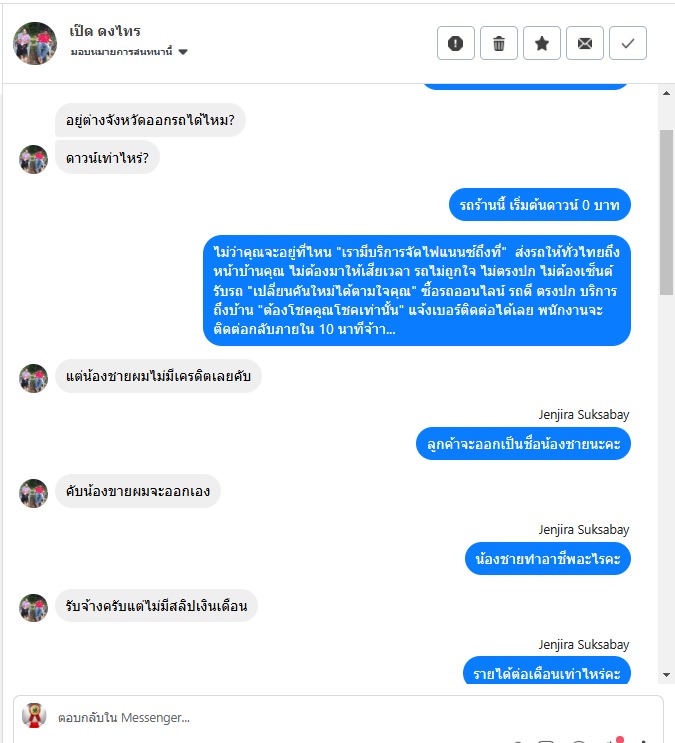Click the vertical scrollbar thumb
The height and width of the screenshot is (743, 675).
666,212
